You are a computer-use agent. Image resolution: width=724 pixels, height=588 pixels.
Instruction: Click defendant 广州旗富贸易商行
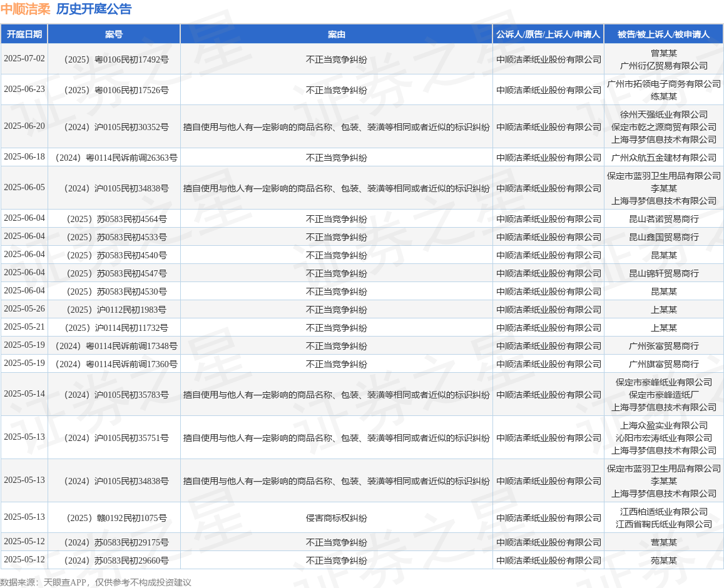click(x=663, y=363)
